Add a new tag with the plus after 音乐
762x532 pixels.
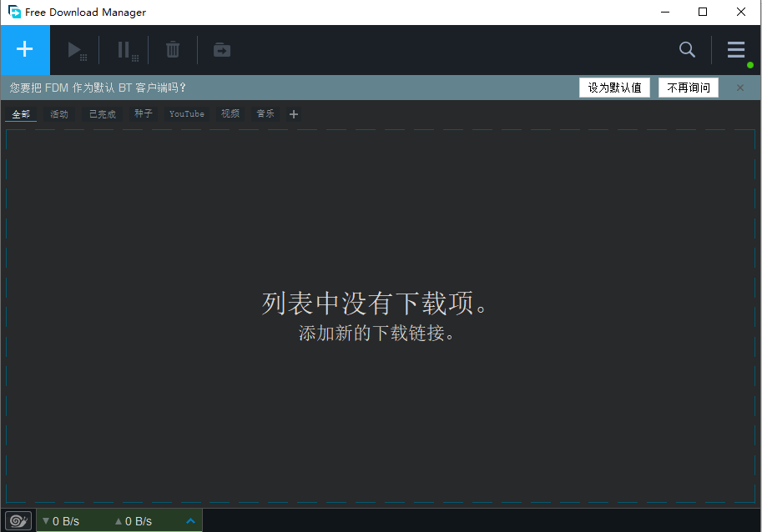(293, 113)
